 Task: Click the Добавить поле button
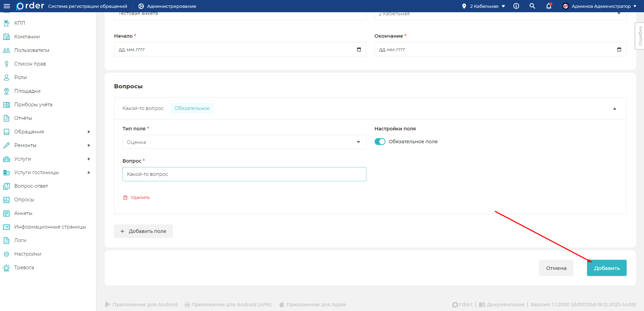click(x=143, y=231)
